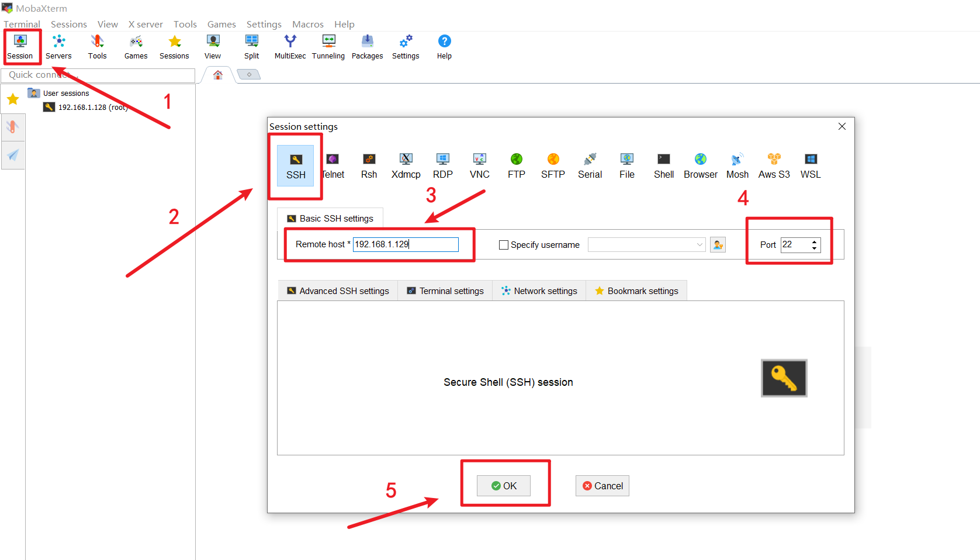
Task: Select the RDP session type
Action: pos(442,165)
